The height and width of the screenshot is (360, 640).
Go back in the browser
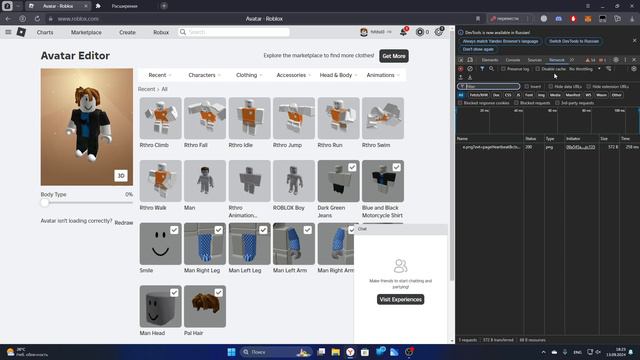[8, 19]
